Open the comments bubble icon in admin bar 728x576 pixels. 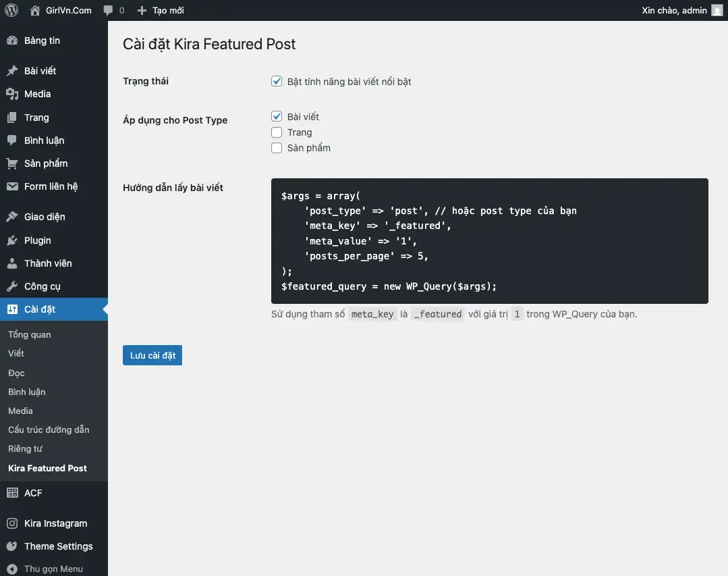click(x=109, y=11)
